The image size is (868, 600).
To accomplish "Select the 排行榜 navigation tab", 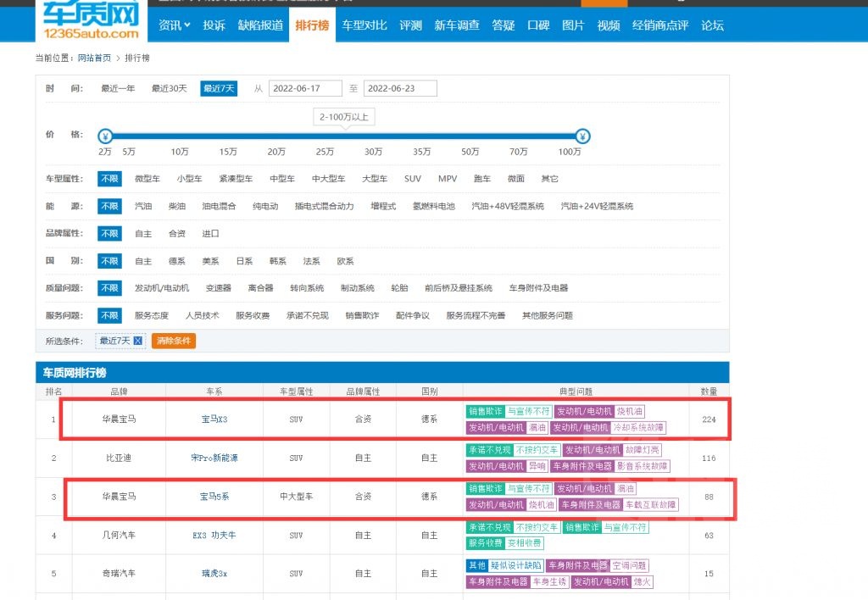I will 312,25.
